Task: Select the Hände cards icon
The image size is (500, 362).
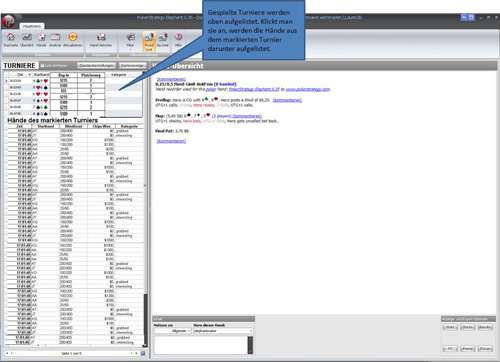Action: coord(41,40)
